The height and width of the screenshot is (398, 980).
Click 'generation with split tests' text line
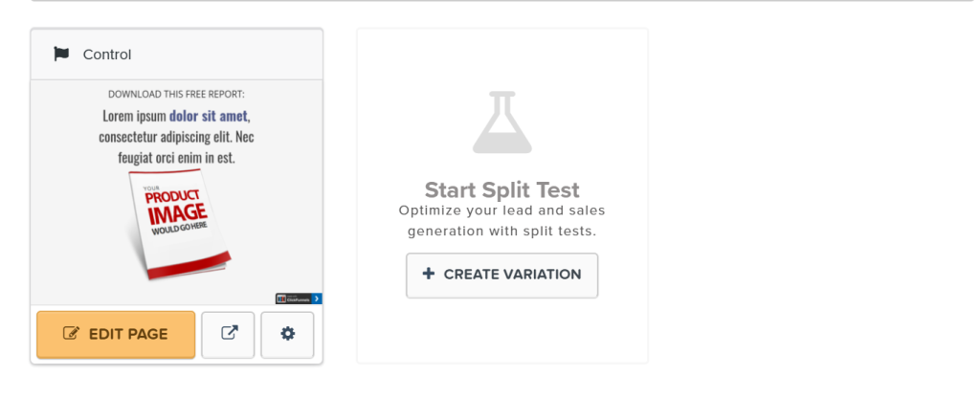tap(501, 232)
